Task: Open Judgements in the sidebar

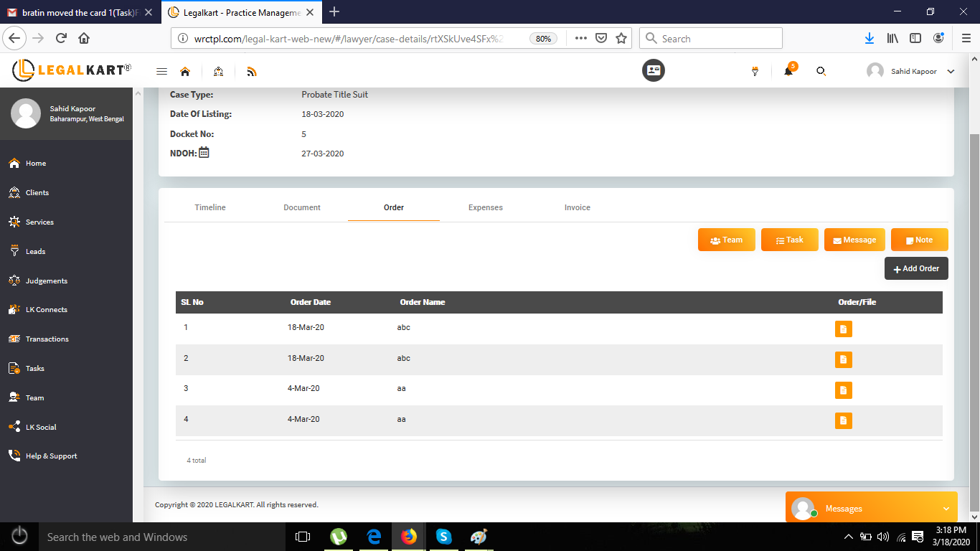Action: (46, 281)
